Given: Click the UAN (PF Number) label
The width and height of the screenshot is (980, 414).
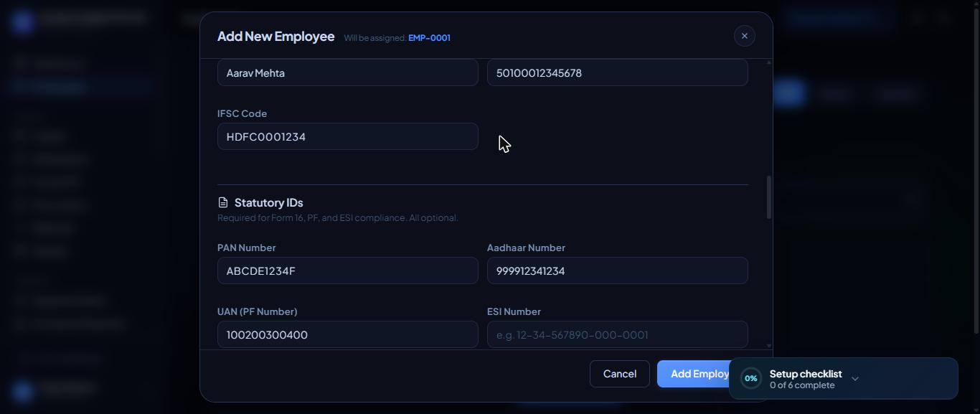Looking at the screenshot, I should pos(257,311).
